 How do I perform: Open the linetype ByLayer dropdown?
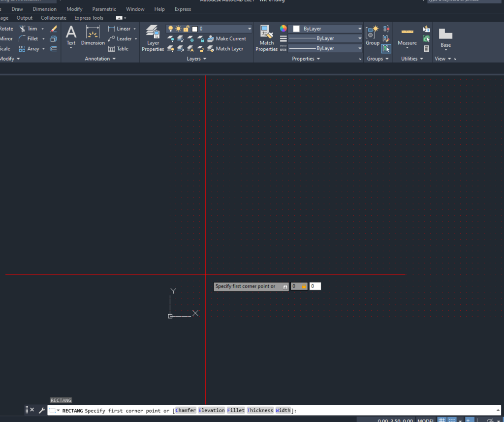(325, 48)
